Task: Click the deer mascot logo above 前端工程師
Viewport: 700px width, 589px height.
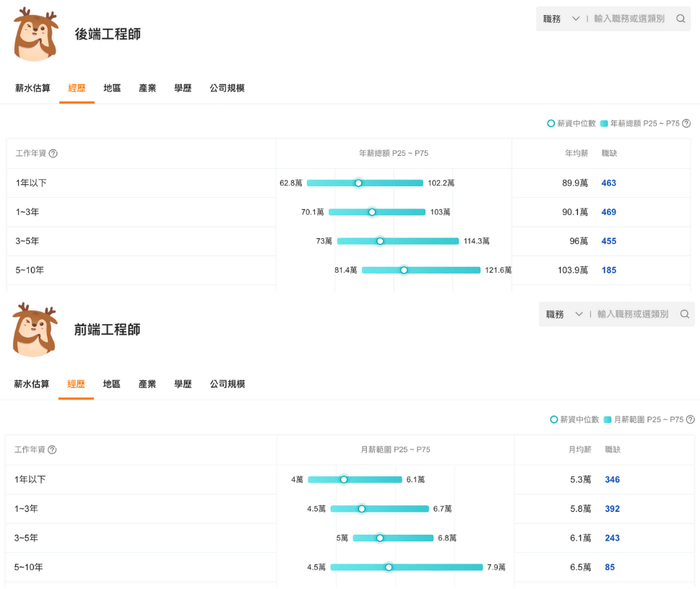Action: click(35, 328)
